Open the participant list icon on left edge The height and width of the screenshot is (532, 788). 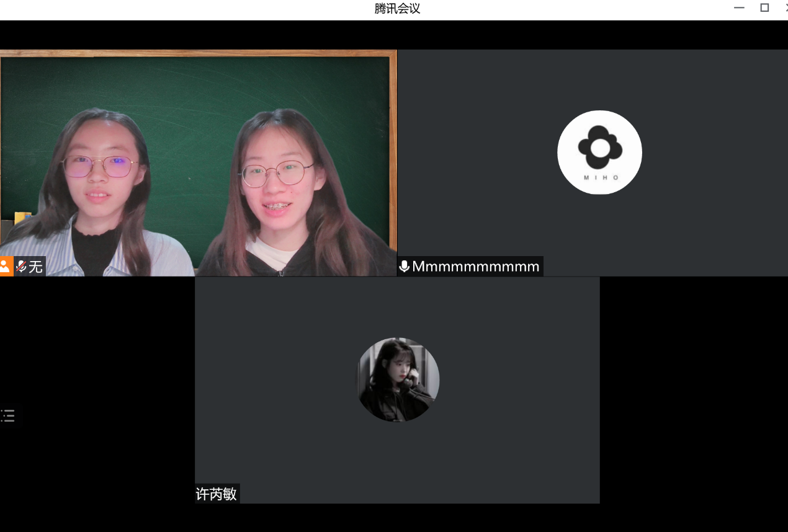click(x=7, y=415)
